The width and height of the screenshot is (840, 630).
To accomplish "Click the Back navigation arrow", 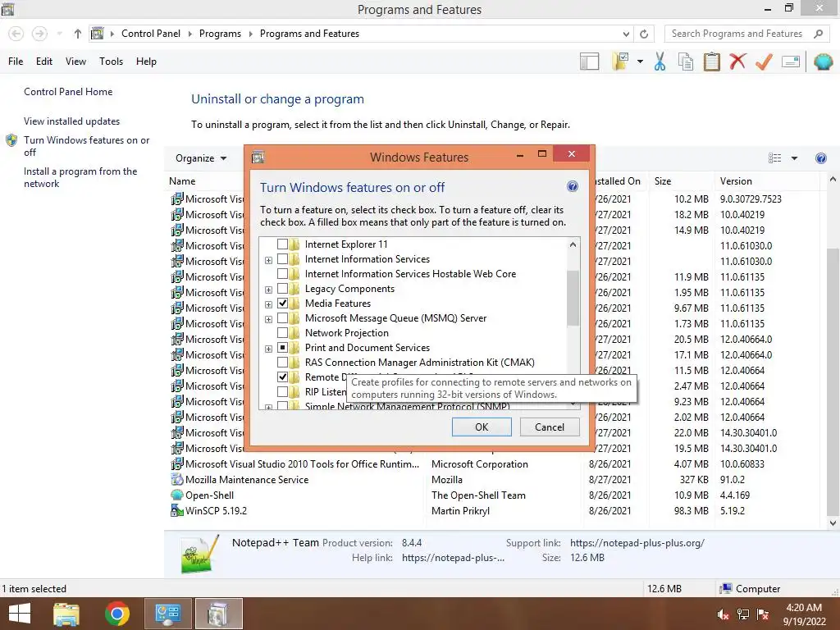I will coord(16,34).
